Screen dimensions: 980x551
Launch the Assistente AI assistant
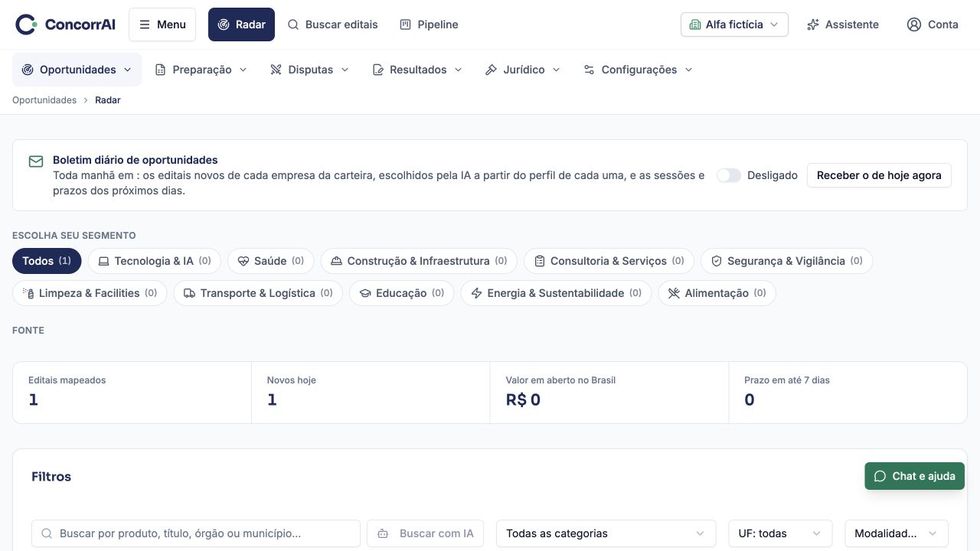[x=843, y=24]
